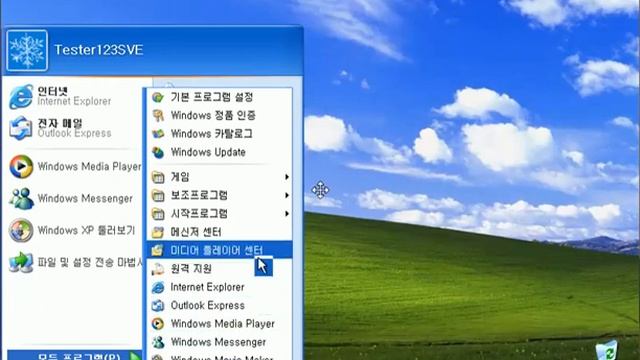Viewport: 640px width, 360px height.
Task: Click the 모든 프로그램(P) button
Action: click(x=75, y=356)
